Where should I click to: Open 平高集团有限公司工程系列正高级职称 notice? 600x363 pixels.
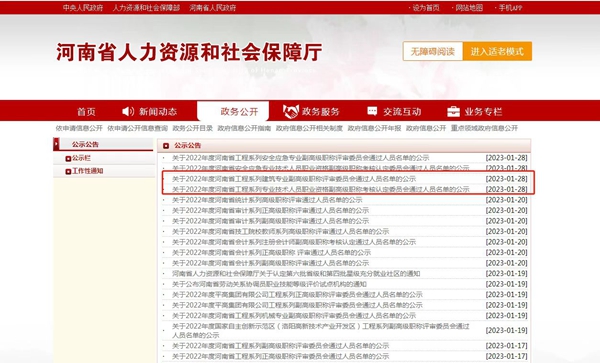click(297, 295)
